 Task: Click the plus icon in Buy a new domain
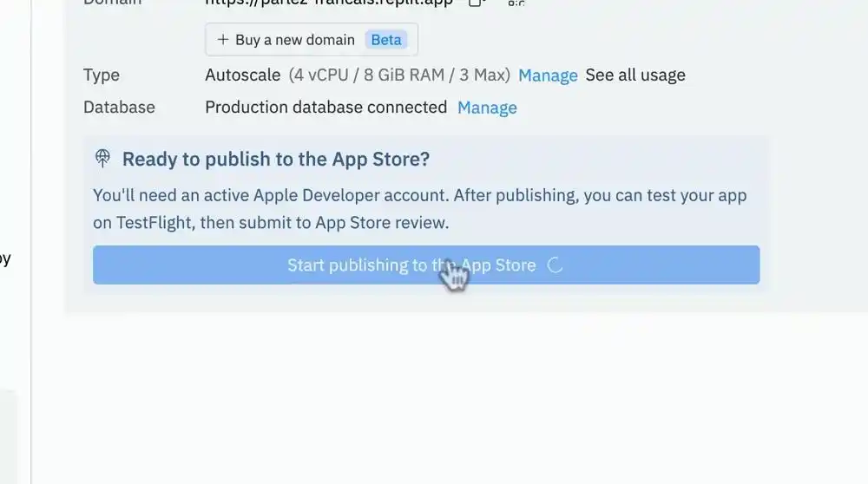223,40
